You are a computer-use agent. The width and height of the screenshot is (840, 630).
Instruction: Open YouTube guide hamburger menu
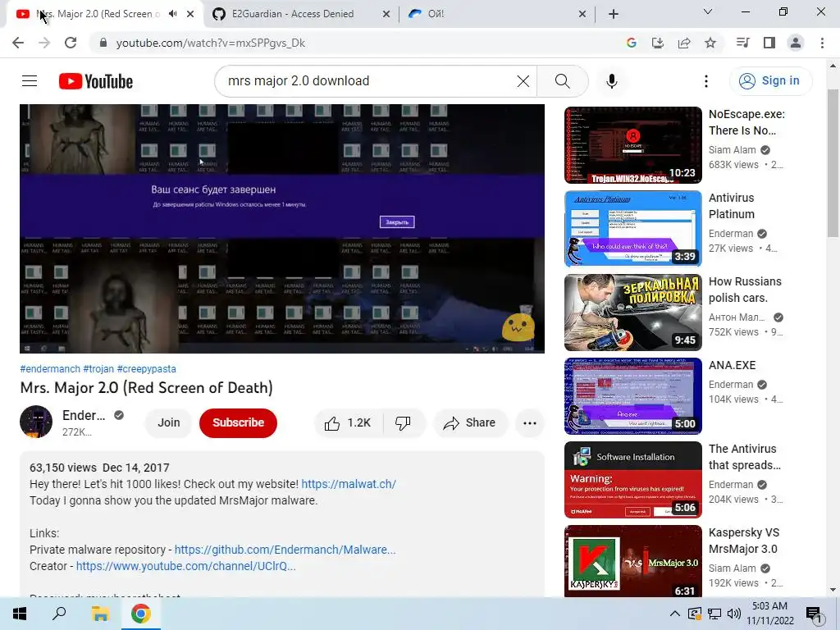click(x=30, y=81)
